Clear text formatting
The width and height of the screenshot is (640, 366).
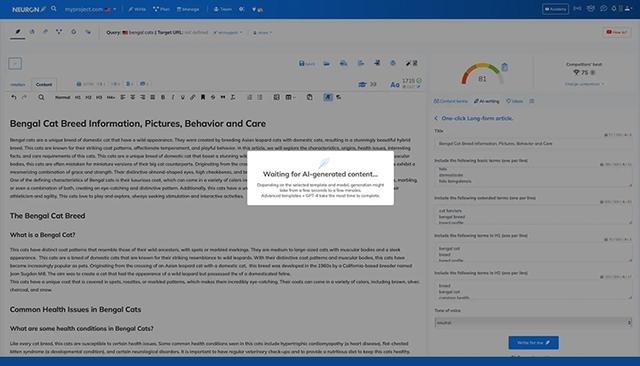[x=233, y=97]
